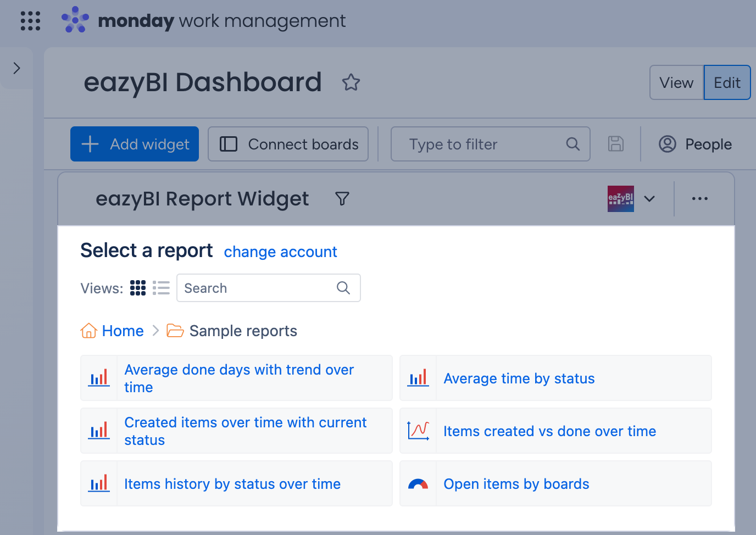
Task: Click the Connect boards button
Action: pyautogui.click(x=288, y=144)
